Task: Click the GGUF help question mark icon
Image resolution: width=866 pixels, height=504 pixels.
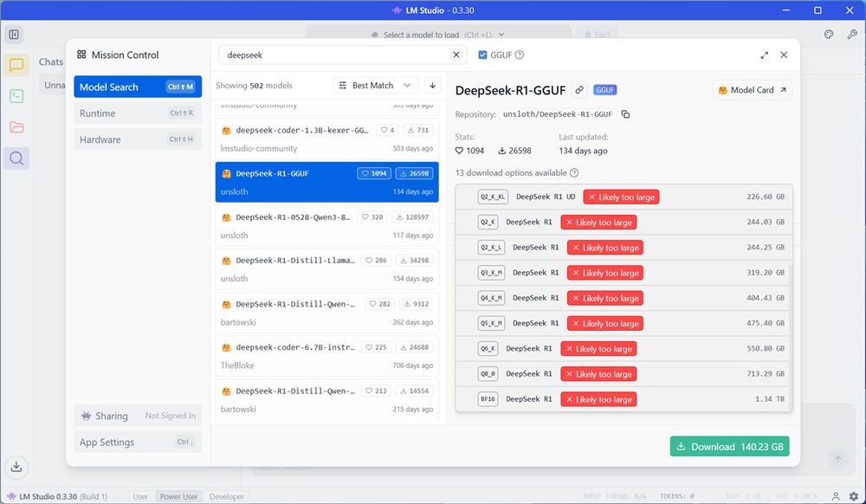Action: [519, 55]
